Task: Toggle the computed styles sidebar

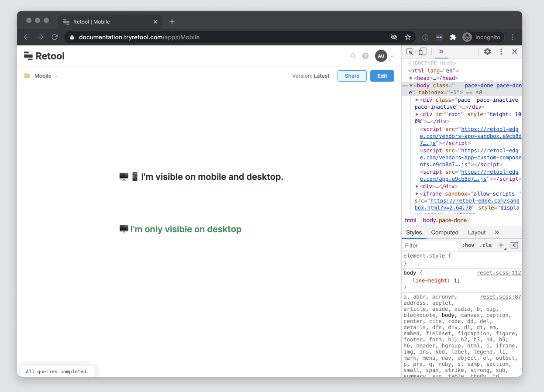Action: pyautogui.click(x=514, y=245)
